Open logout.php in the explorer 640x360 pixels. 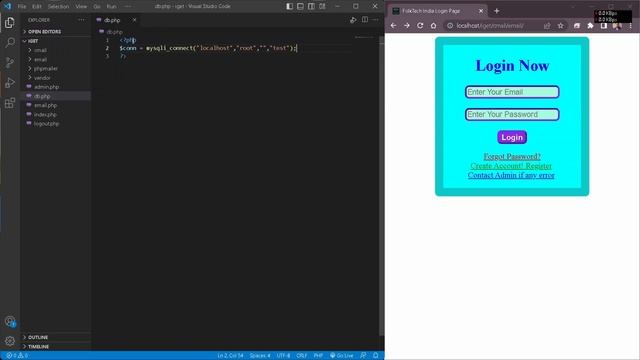point(56,124)
